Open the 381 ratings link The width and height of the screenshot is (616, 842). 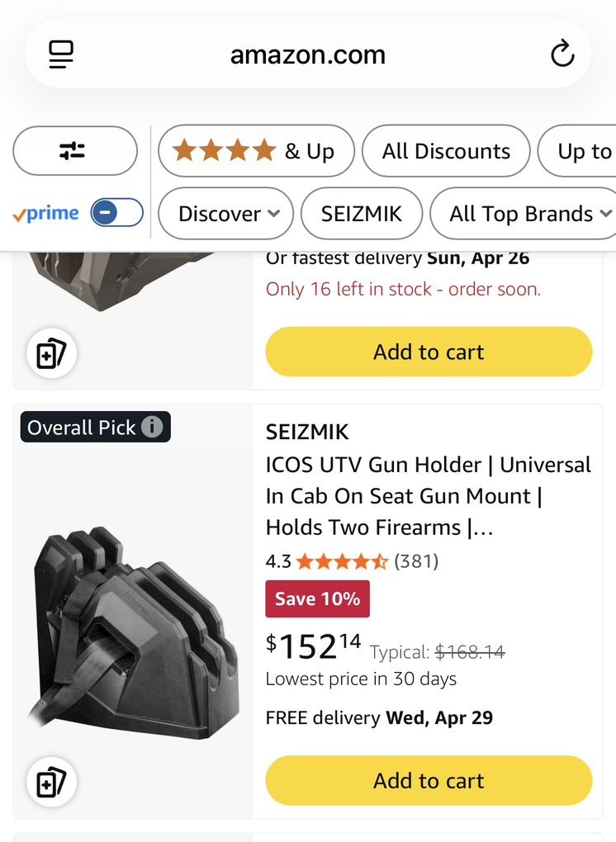416,561
